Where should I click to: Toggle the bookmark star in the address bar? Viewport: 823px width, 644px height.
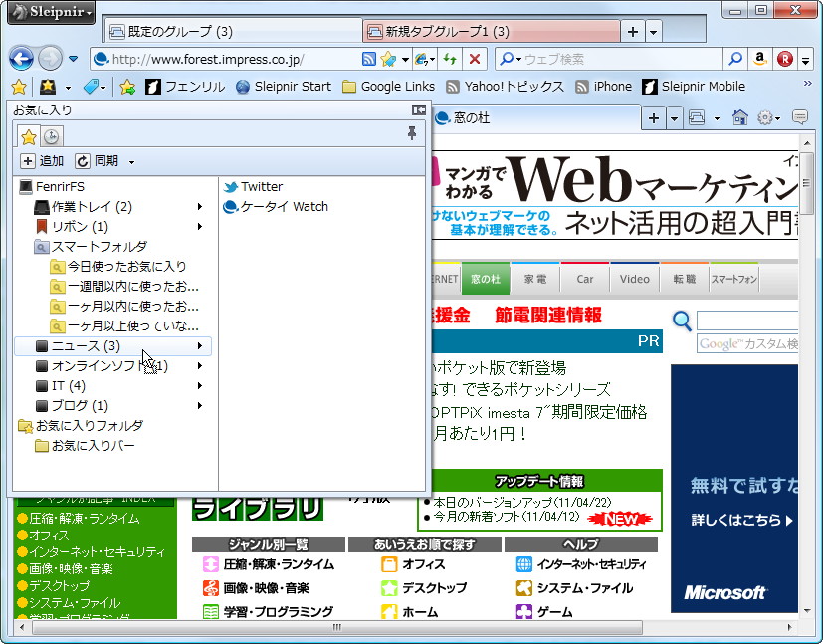point(386,61)
